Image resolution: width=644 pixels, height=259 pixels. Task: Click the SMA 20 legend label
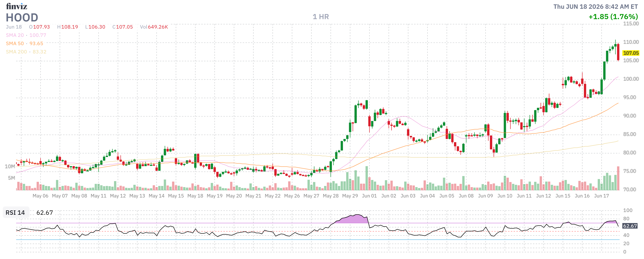(15, 35)
